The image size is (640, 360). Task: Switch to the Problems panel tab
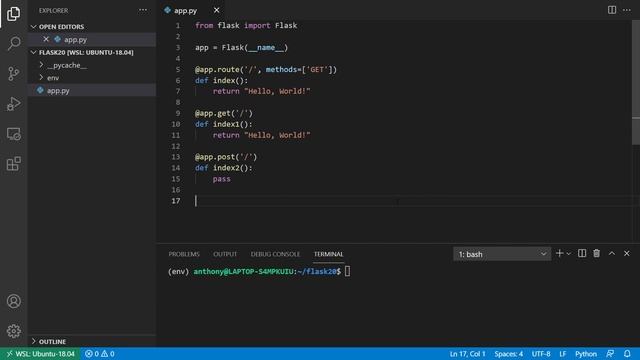[184, 254]
